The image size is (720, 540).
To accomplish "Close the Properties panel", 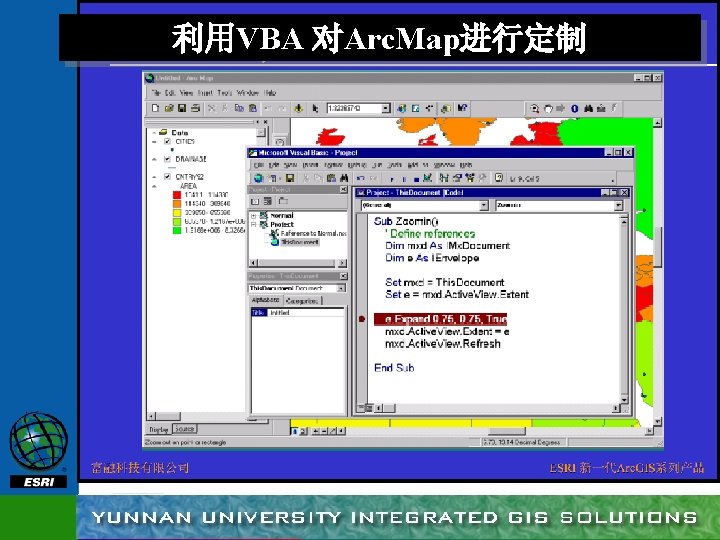I will coord(343,276).
